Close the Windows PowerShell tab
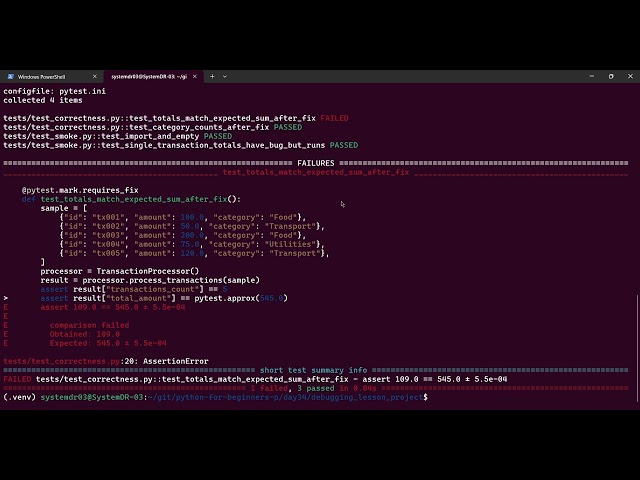Image resolution: width=640 pixels, height=480 pixels. click(95, 76)
